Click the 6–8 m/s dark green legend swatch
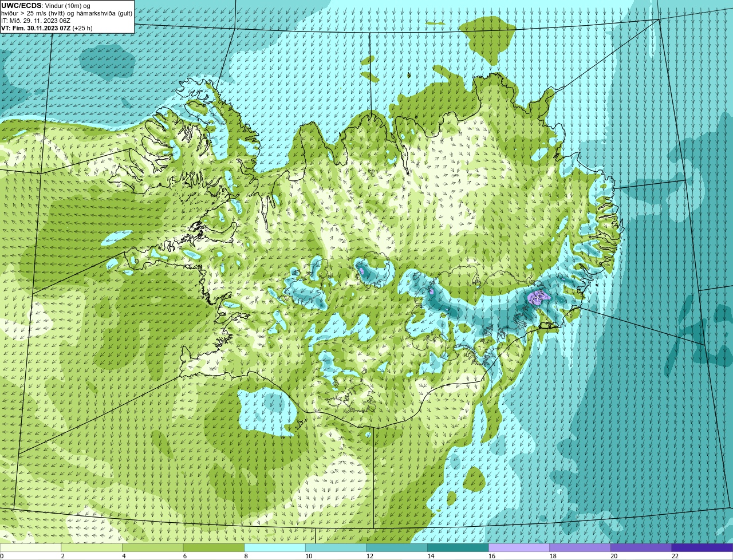Screen dimensions: 733x560 (x=214, y=547)
